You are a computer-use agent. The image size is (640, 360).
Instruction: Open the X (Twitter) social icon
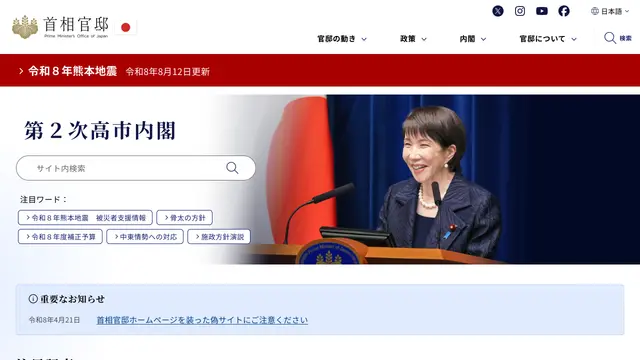click(x=498, y=11)
